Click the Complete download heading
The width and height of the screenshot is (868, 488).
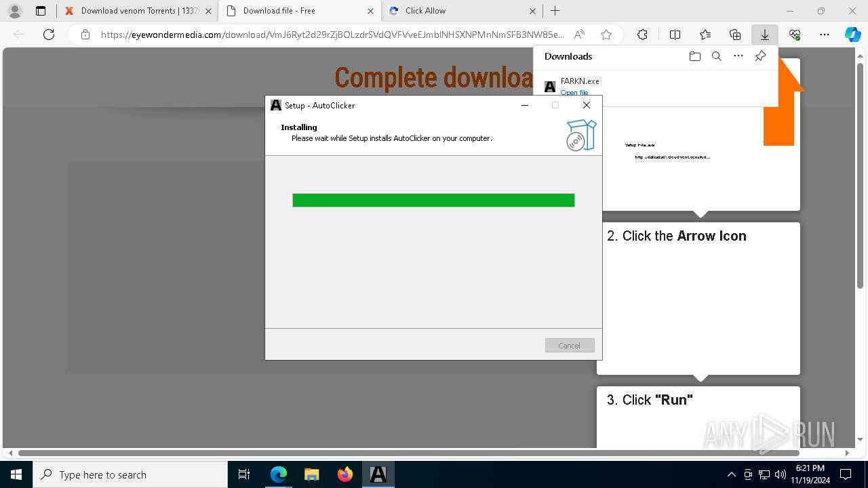tap(434, 78)
